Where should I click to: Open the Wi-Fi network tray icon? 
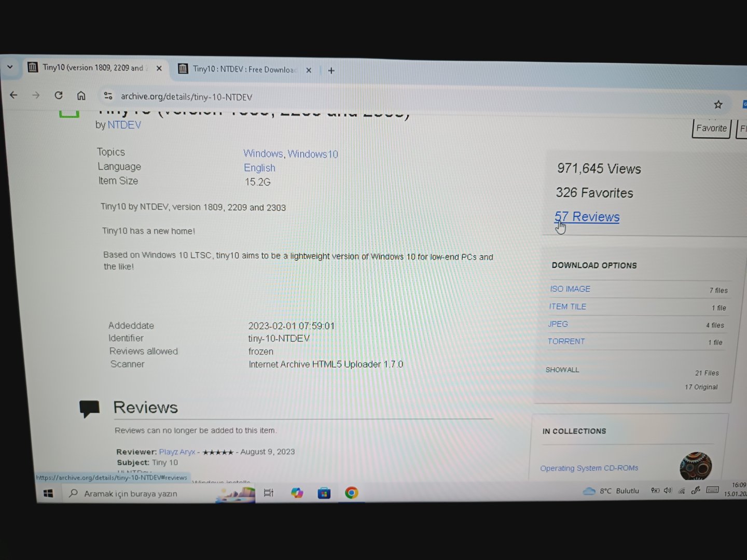tap(682, 491)
